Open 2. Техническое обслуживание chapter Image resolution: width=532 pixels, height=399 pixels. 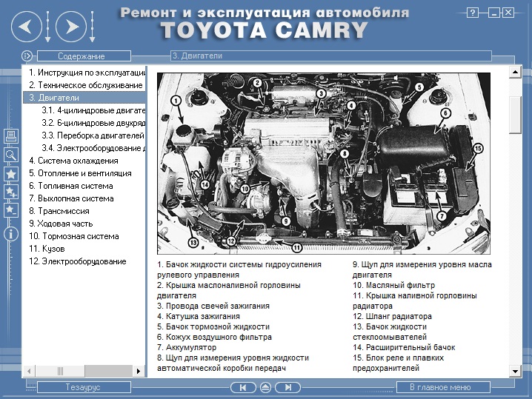point(85,85)
